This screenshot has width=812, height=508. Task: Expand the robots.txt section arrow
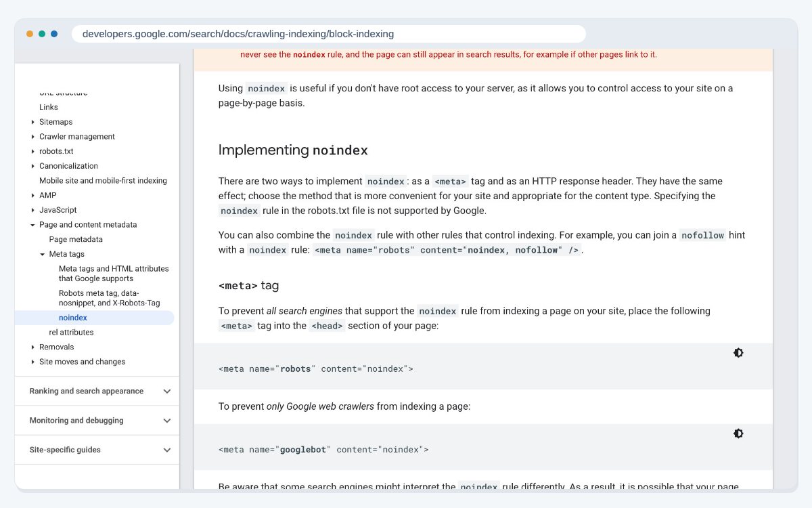click(33, 152)
